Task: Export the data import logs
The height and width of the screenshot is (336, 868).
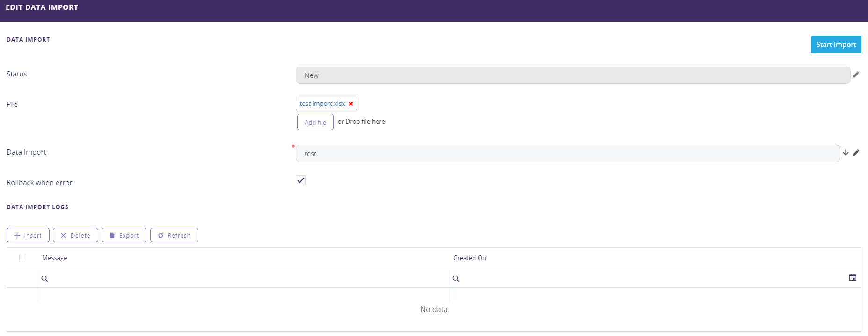Action: (x=124, y=235)
